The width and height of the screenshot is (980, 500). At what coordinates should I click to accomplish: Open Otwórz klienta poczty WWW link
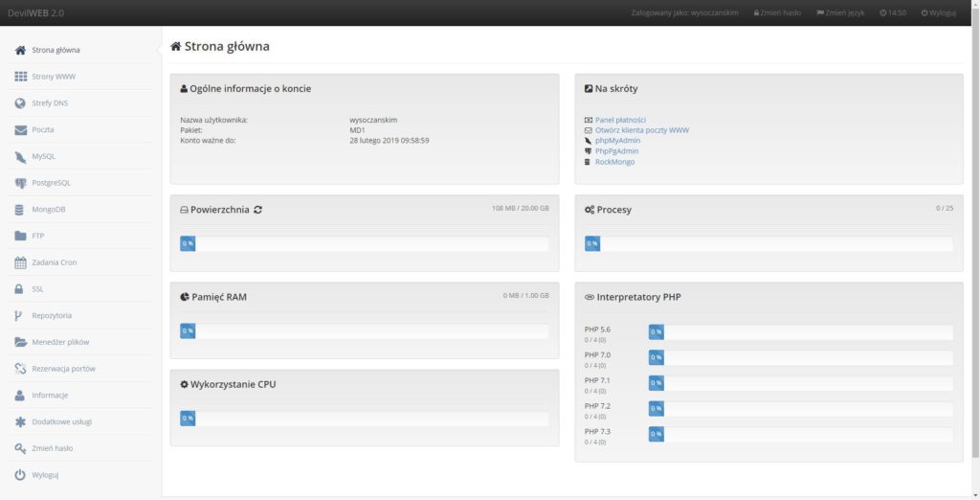pyautogui.click(x=642, y=130)
